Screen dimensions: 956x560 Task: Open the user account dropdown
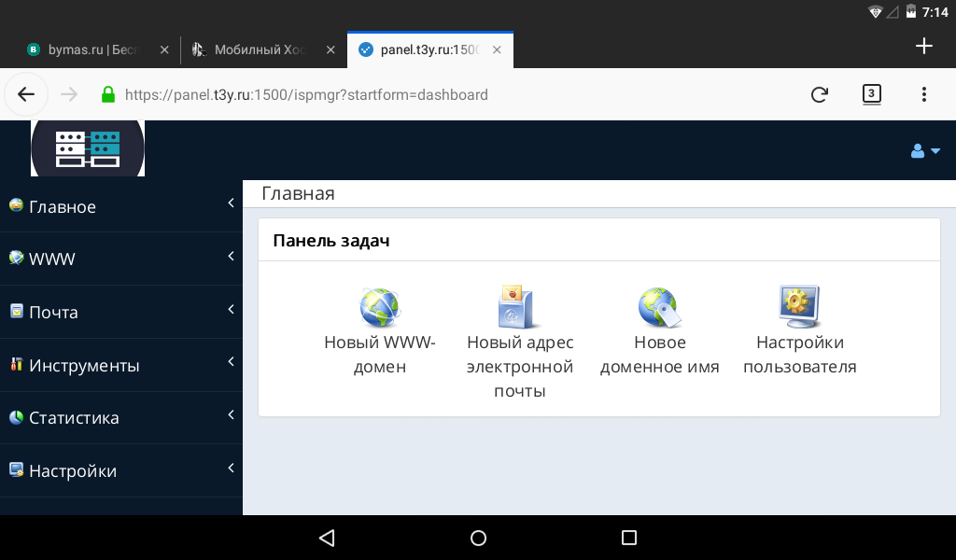click(x=924, y=151)
